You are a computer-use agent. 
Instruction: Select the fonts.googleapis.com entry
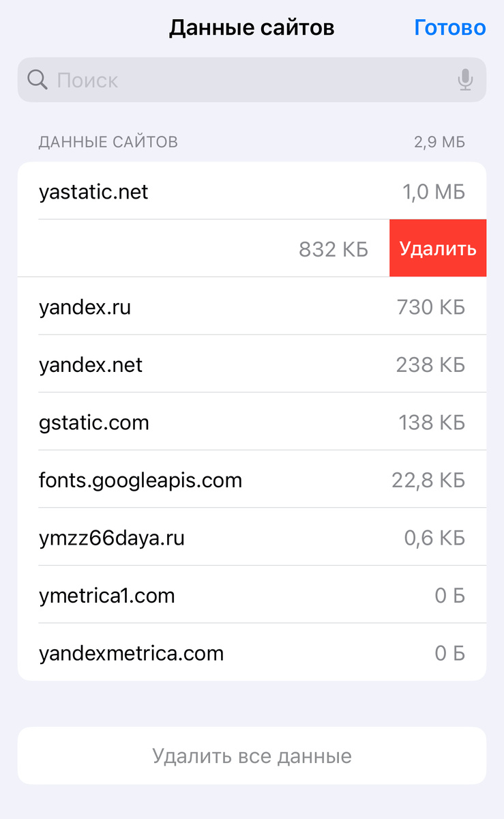click(252, 480)
